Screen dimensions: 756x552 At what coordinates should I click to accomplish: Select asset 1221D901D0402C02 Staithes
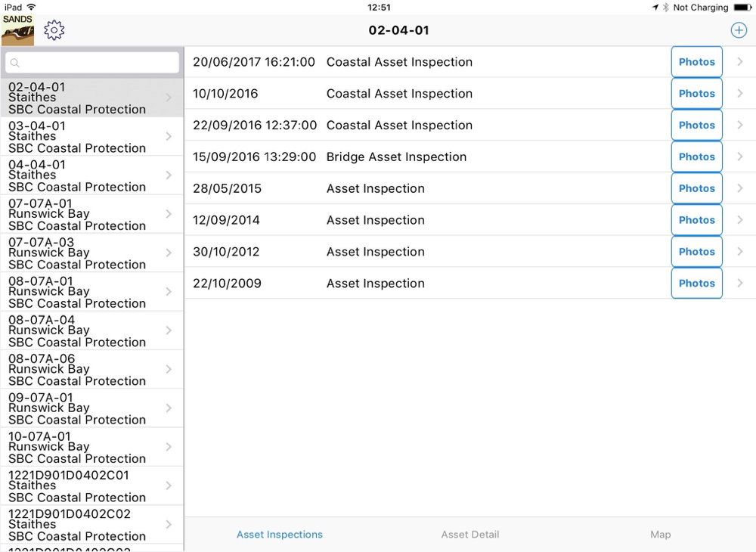click(x=92, y=525)
